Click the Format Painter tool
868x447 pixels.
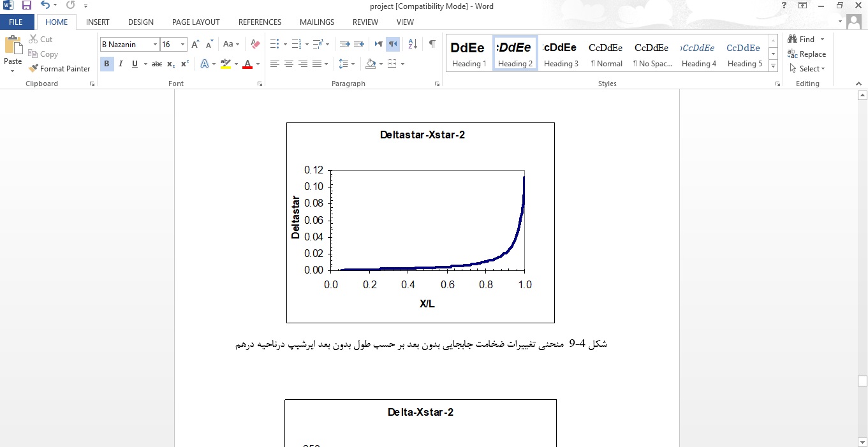coord(59,69)
